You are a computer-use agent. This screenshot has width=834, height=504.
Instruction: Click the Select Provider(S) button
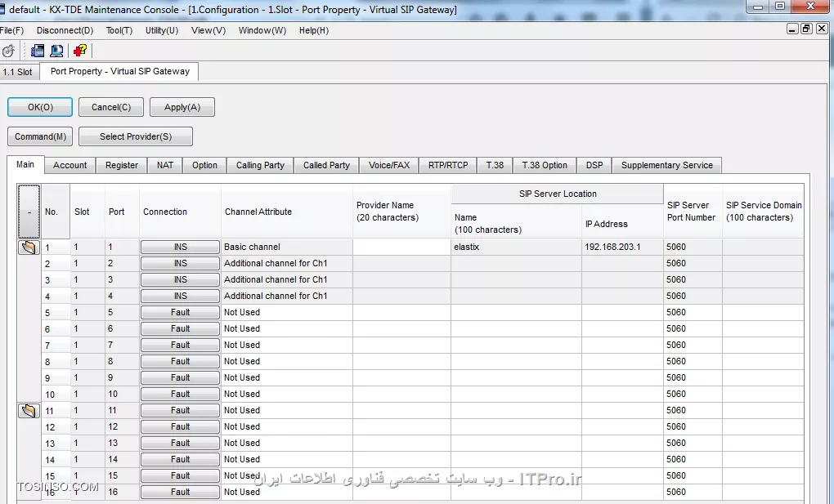(136, 136)
